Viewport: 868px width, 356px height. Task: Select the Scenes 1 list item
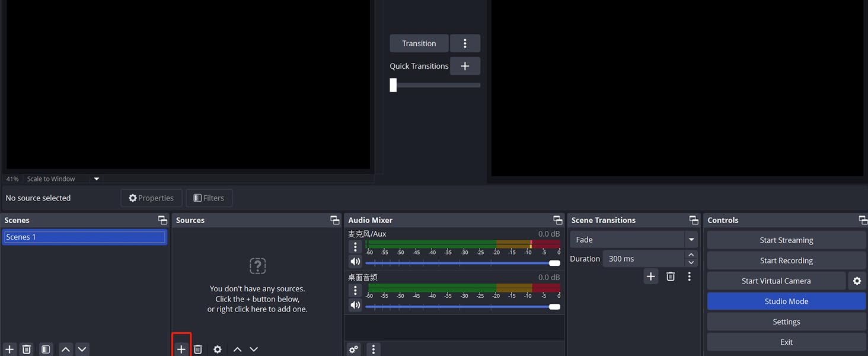84,237
